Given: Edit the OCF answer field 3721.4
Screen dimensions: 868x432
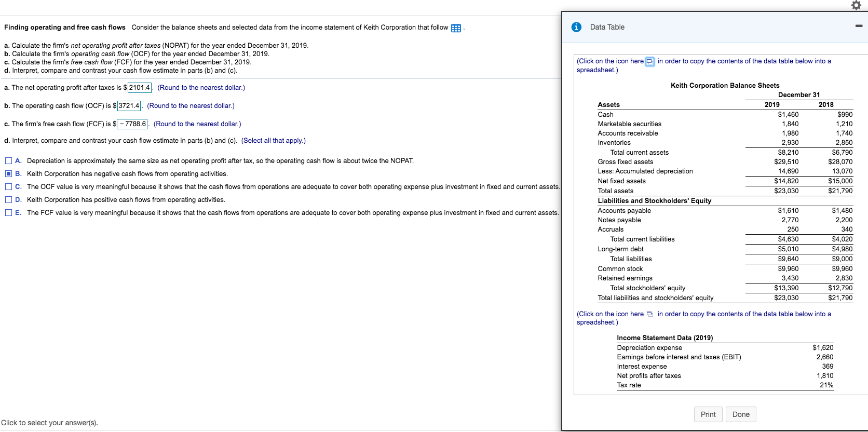Looking at the screenshot, I should pos(129,106).
